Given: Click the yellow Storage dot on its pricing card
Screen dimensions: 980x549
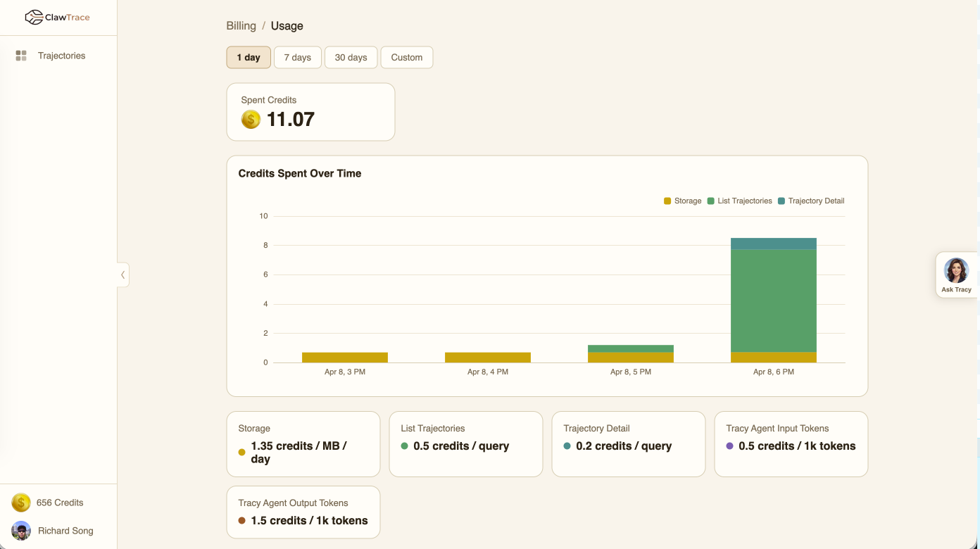Looking at the screenshot, I should pos(241,452).
